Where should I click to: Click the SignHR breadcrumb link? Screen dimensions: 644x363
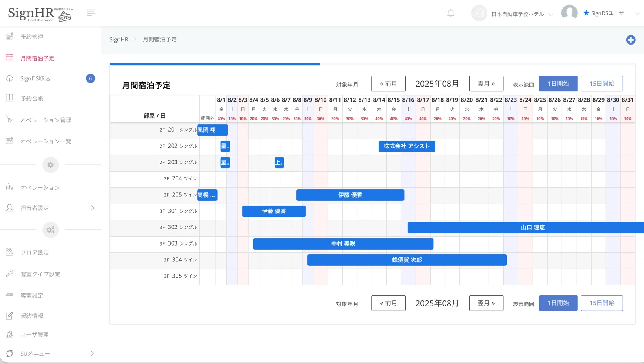119,39
